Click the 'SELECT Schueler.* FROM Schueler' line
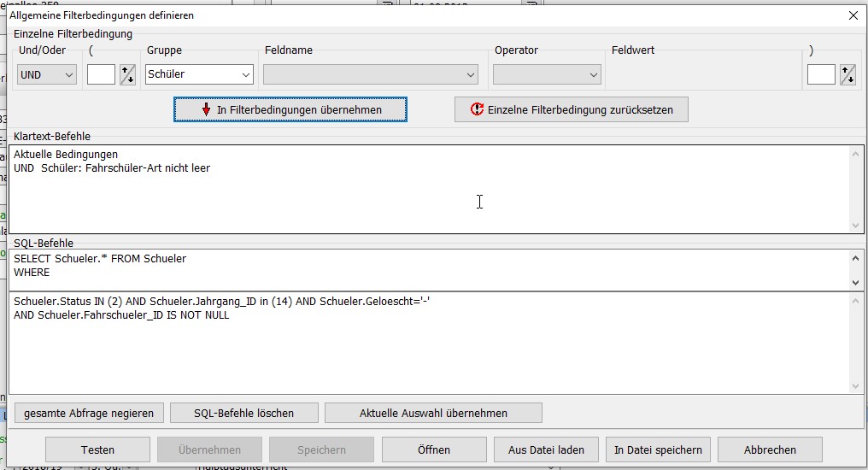Viewport: 868px width, 470px height. tap(100, 259)
